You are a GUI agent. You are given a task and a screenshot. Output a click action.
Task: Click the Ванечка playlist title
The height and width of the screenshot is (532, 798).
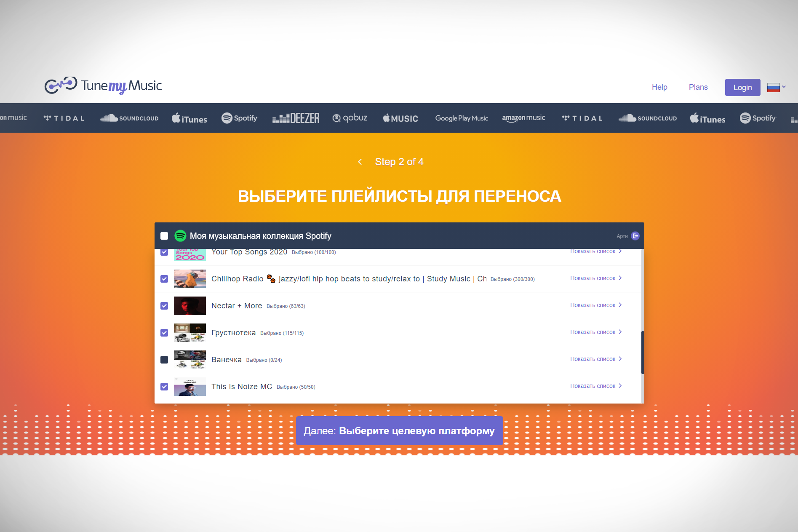pyautogui.click(x=227, y=360)
